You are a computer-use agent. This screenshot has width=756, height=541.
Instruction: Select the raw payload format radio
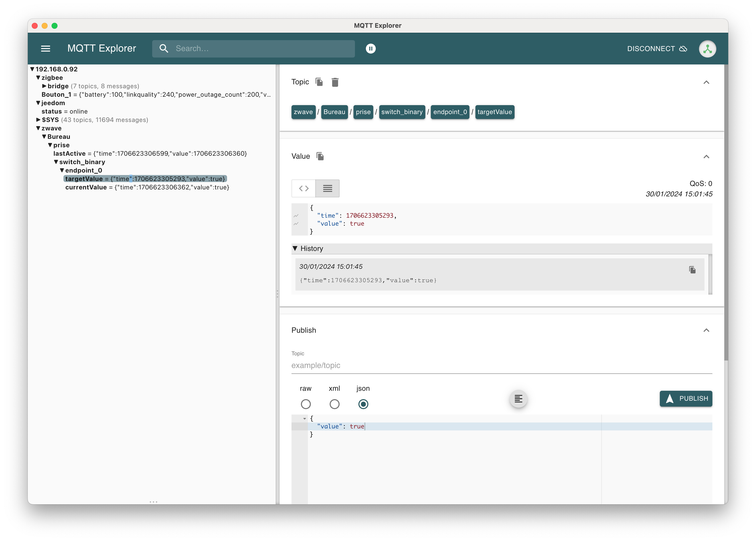(x=305, y=404)
